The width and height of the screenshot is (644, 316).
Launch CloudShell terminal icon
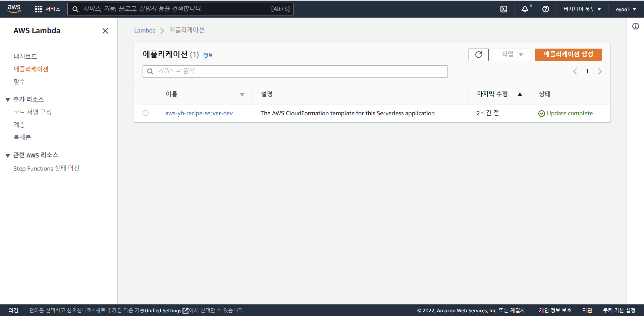[504, 9]
